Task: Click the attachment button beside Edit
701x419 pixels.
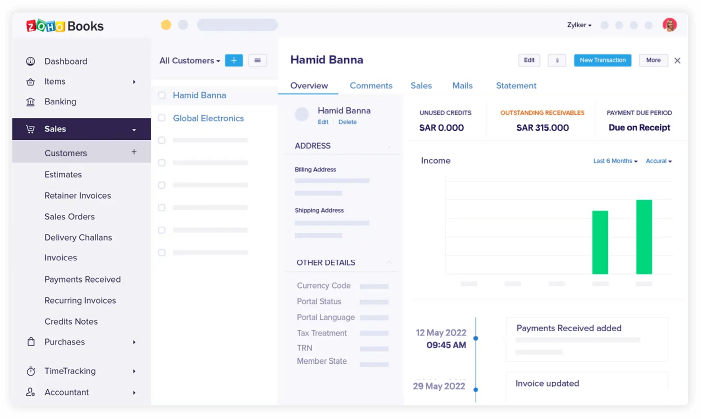Action: [557, 60]
